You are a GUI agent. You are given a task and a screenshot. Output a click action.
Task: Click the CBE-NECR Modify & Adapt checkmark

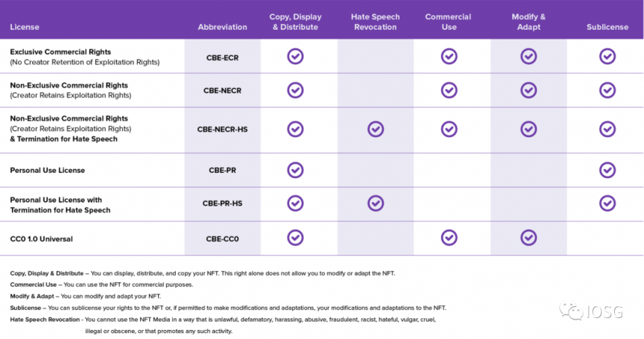tap(528, 90)
